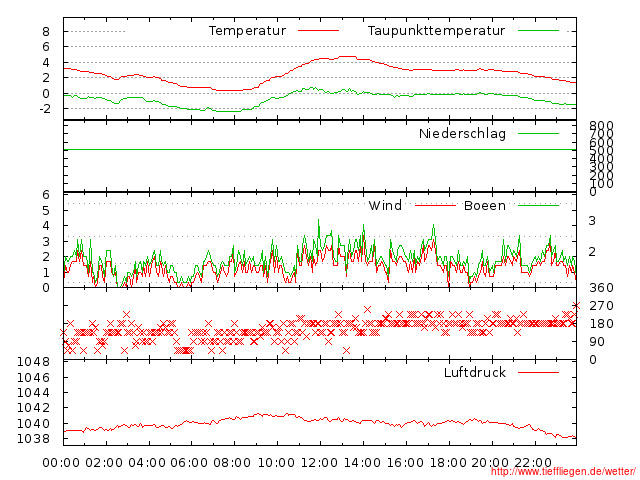
Task: Click the 16:00 time axis label
Action: [x=405, y=463]
